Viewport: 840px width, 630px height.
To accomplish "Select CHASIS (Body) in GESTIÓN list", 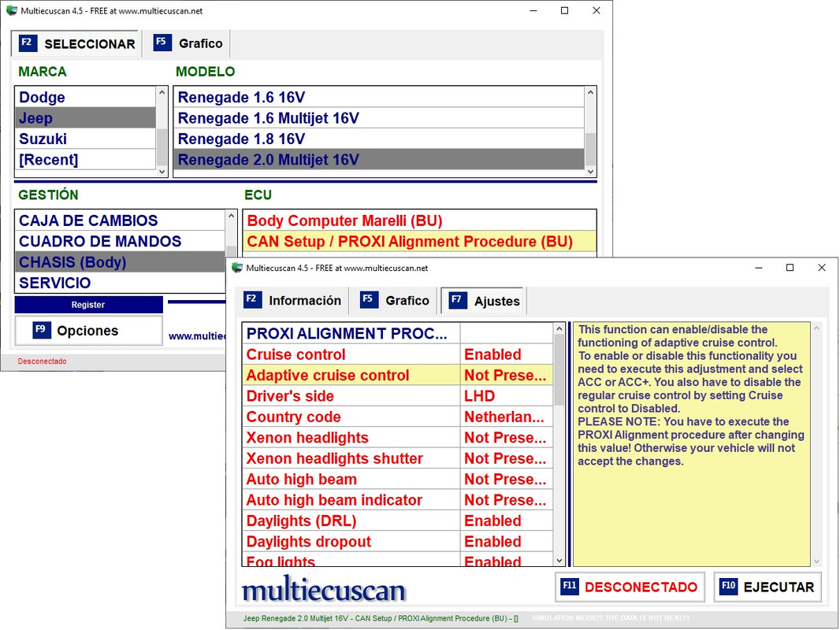I will [x=120, y=261].
